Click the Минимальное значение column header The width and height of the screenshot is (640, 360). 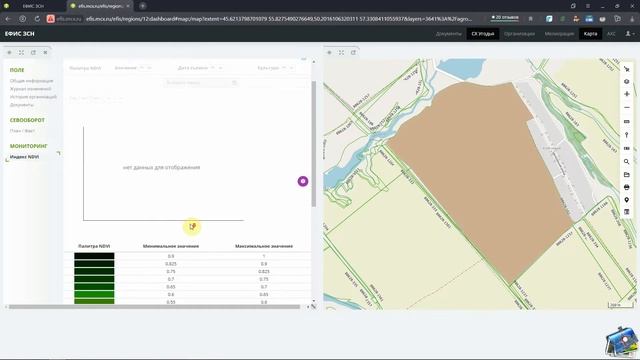click(171, 246)
